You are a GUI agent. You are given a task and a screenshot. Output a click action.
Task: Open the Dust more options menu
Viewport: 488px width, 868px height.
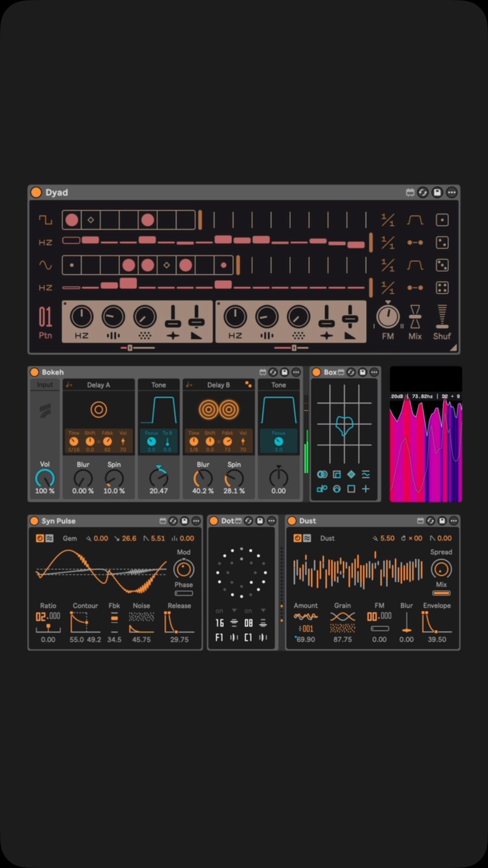tap(454, 521)
